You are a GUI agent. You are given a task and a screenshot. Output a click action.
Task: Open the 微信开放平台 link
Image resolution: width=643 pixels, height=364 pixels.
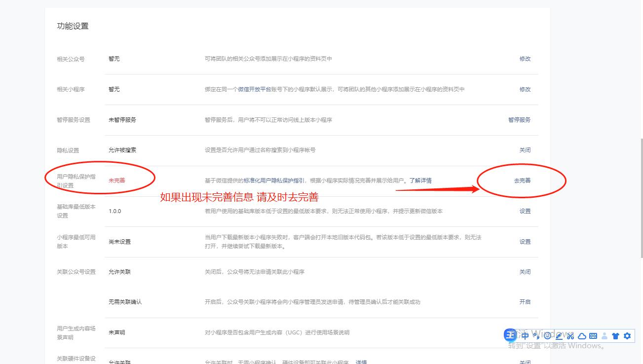[x=254, y=89]
